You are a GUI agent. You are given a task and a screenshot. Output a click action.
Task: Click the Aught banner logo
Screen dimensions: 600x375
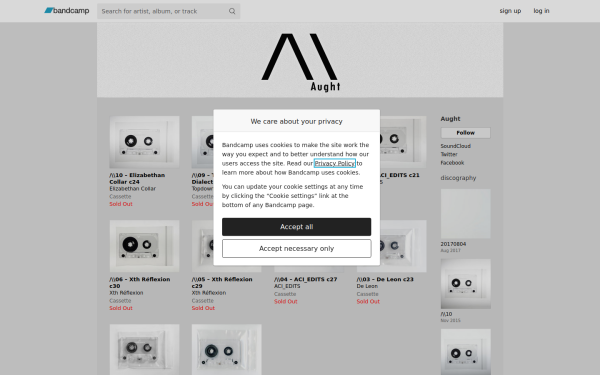[300, 60]
